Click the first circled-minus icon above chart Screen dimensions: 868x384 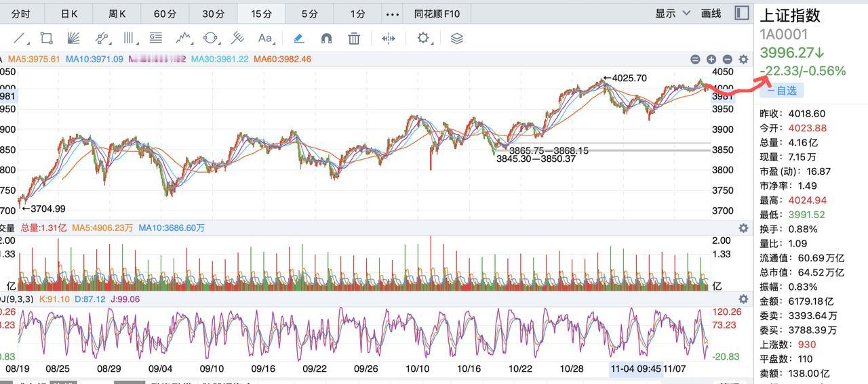(x=695, y=60)
